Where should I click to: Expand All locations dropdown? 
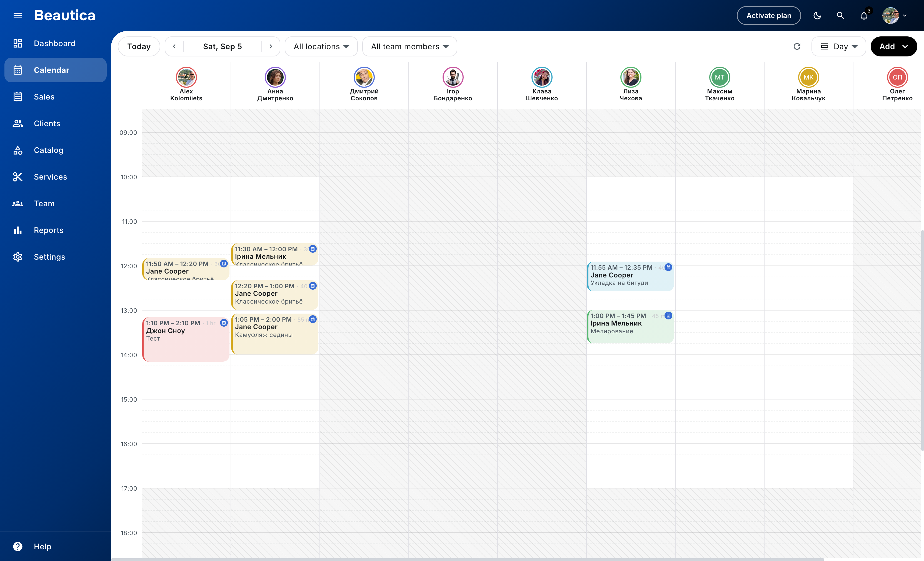pos(321,46)
